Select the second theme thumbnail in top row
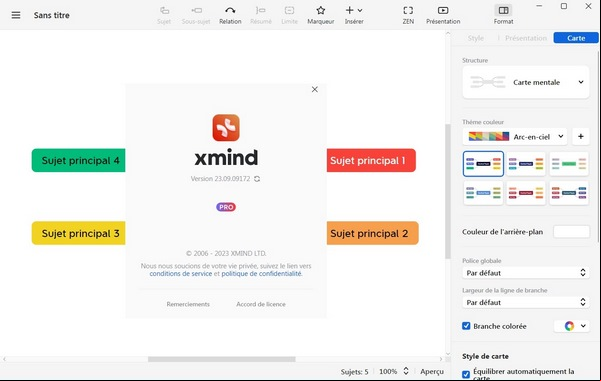This screenshot has height=381, width=601. coord(526,164)
